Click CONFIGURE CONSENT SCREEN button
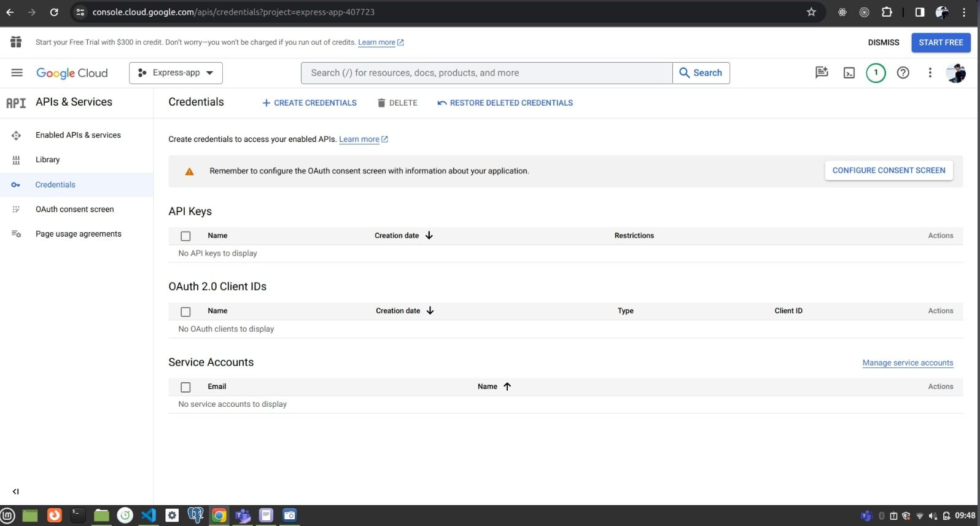 click(889, 170)
